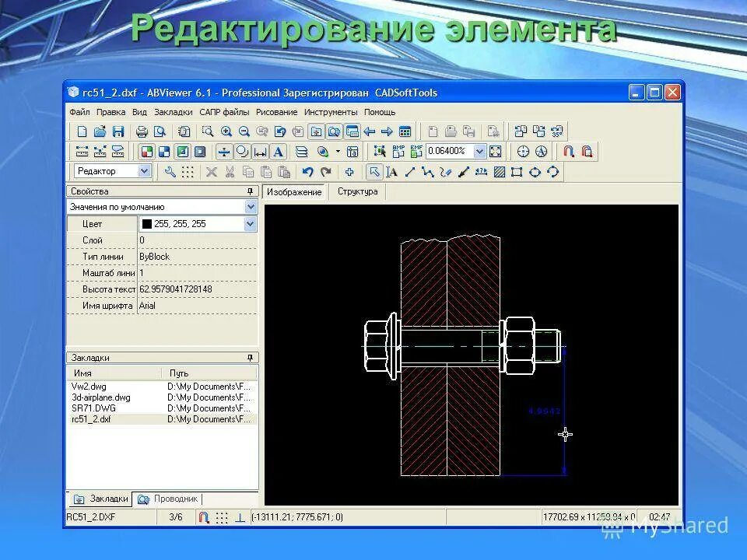The image size is (747, 560).
Task: Save selection as BMP icon
Action: [x=398, y=152]
